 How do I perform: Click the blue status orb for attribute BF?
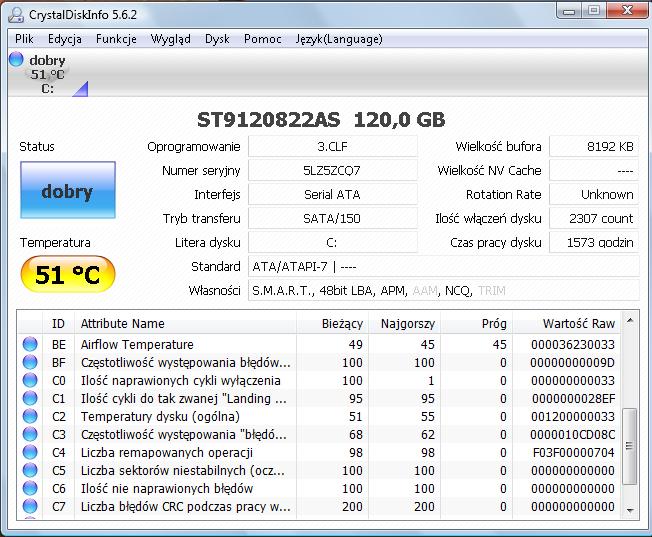pyautogui.click(x=30, y=362)
